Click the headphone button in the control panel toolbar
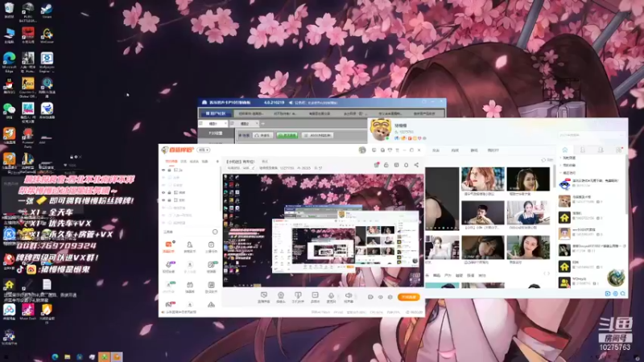 (x=262, y=135)
